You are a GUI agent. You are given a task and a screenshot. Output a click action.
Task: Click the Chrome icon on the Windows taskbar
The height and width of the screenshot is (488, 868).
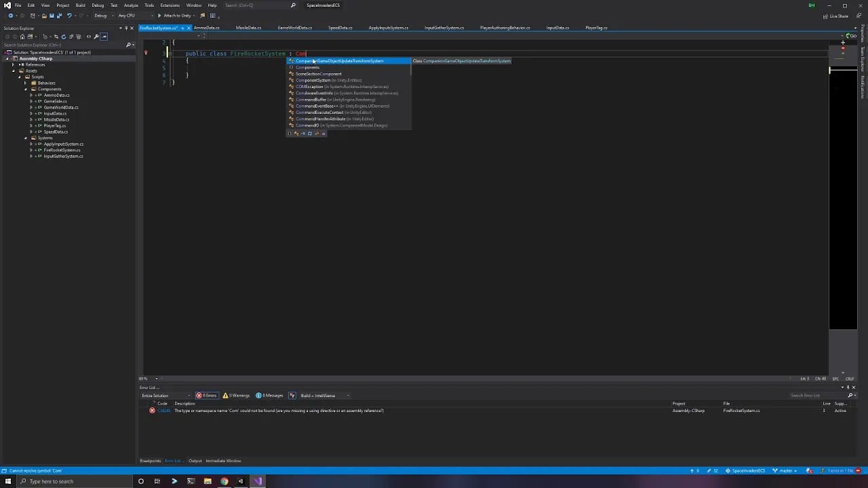224,481
